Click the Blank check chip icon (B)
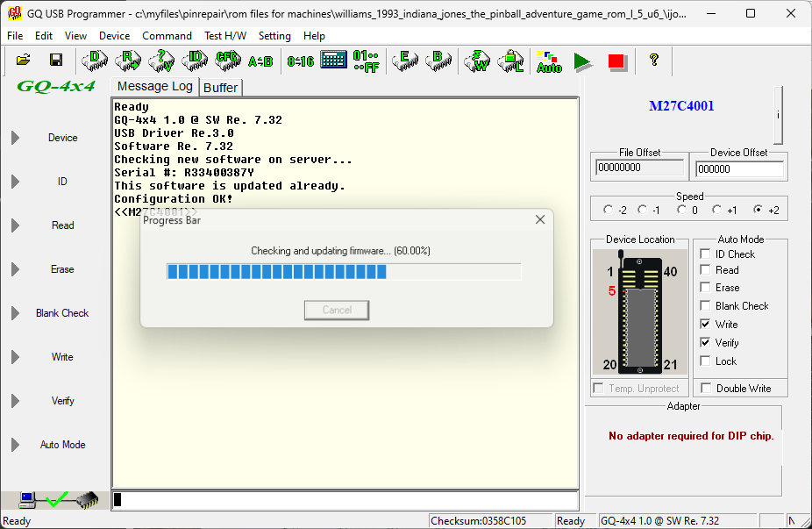The image size is (812, 529). click(x=438, y=61)
